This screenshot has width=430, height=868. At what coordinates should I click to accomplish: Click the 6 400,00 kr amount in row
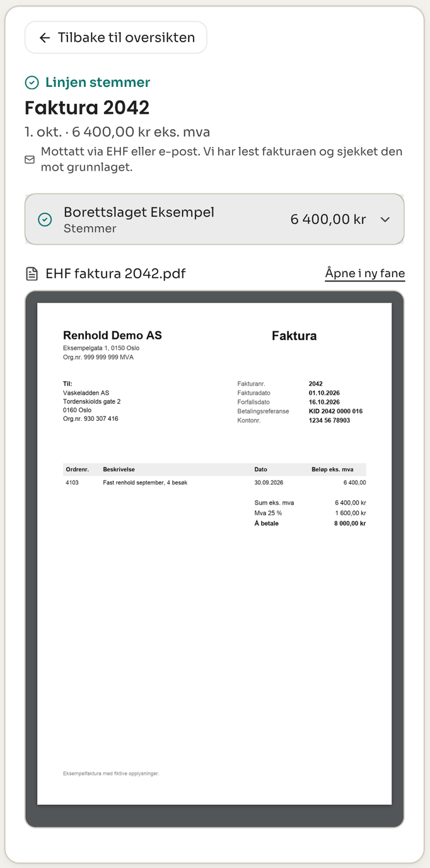point(328,219)
